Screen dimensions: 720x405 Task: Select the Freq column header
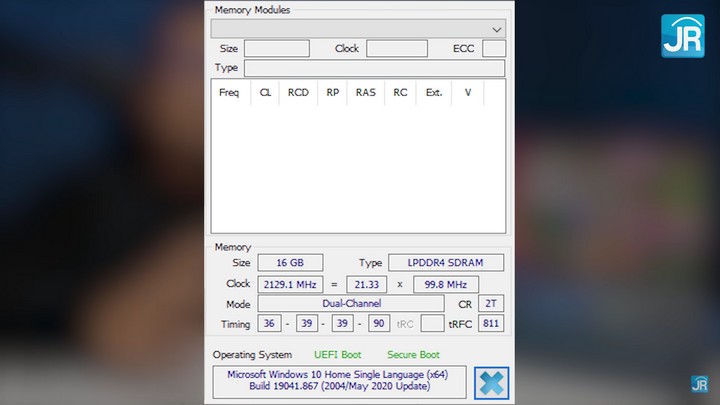(x=229, y=93)
